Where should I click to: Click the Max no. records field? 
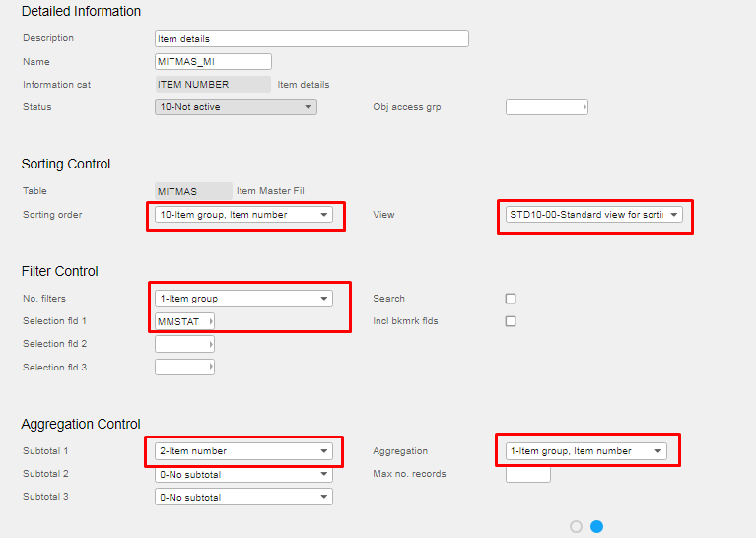[x=528, y=474]
